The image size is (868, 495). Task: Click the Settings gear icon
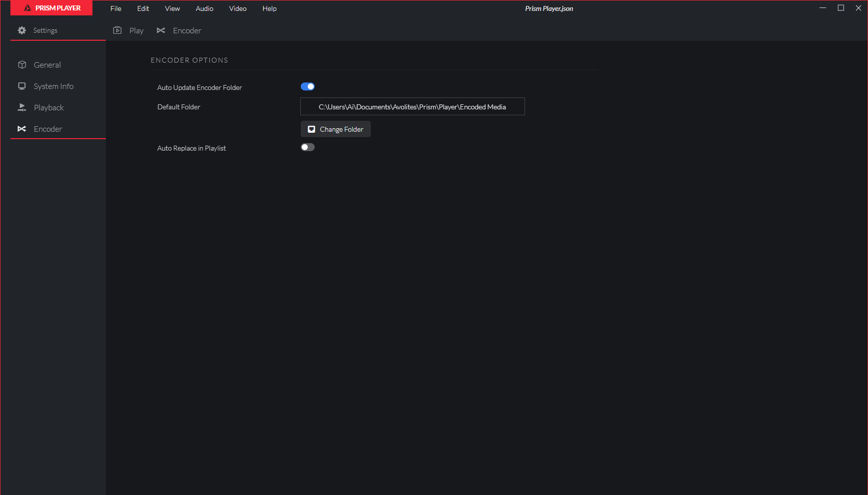coord(22,30)
